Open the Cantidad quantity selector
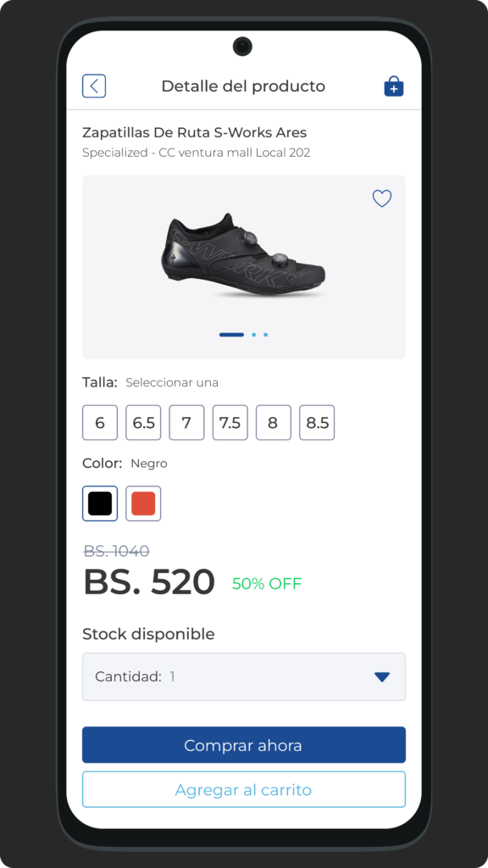The image size is (488, 868). [x=244, y=676]
